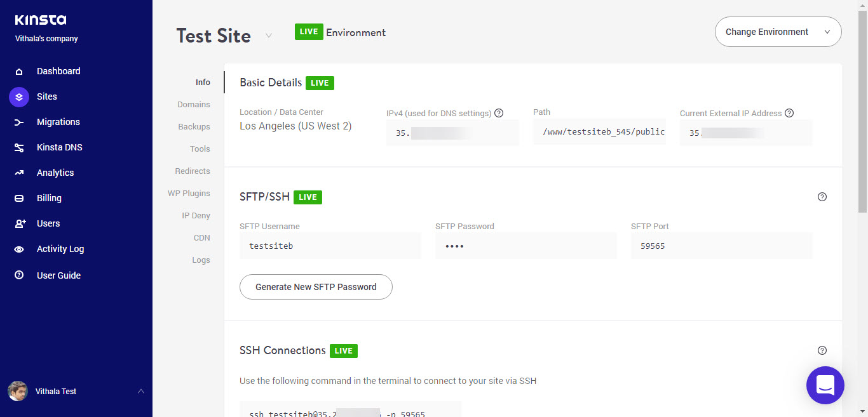Click Los Angeles (US West 2) text
Image resolution: width=868 pixels, height=417 pixels.
pyautogui.click(x=295, y=126)
